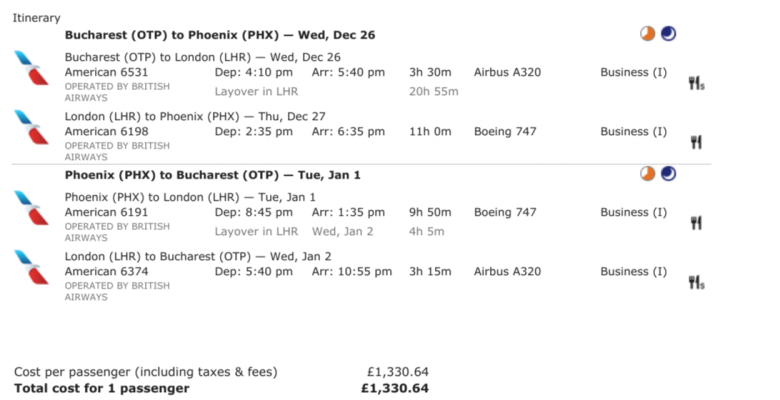Click the meal and snack icon for flight American 6531
780x400 pixels.
click(696, 83)
